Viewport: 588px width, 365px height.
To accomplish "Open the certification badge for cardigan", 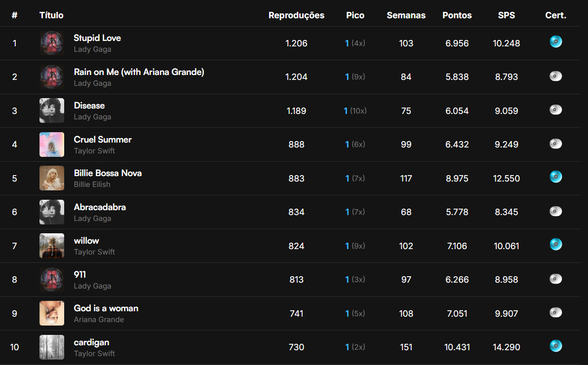I will tap(556, 345).
